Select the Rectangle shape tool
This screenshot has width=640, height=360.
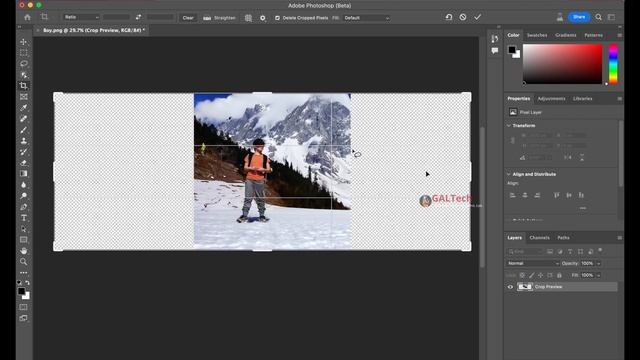[x=24, y=240]
